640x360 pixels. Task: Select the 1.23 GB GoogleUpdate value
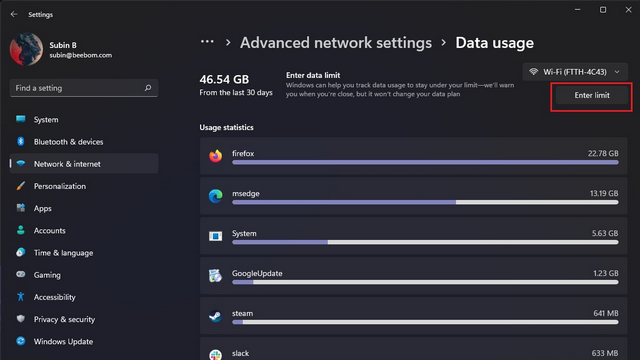pyautogui.click(x=605, y=273)
